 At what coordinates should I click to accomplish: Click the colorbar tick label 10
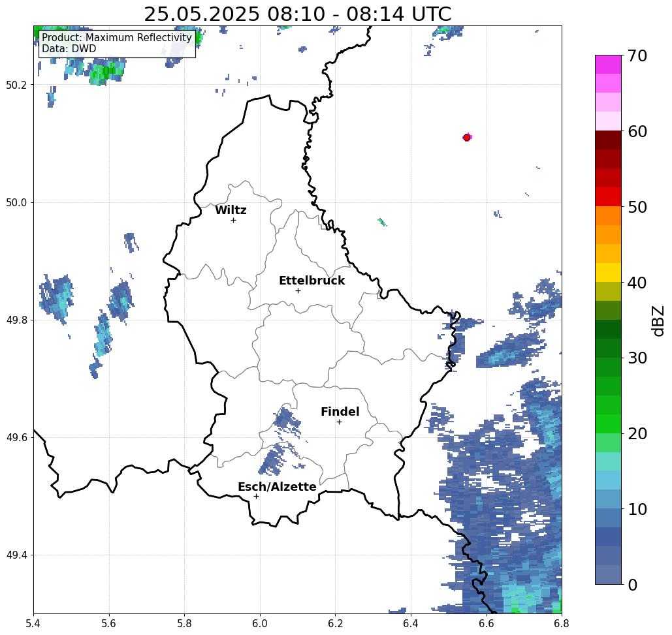637,508
